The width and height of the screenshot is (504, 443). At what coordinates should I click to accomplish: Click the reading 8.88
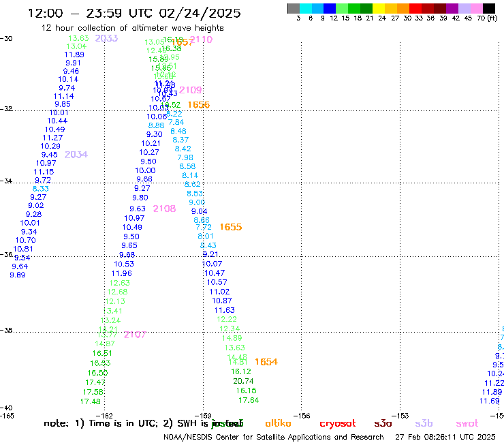coord(156,125)
